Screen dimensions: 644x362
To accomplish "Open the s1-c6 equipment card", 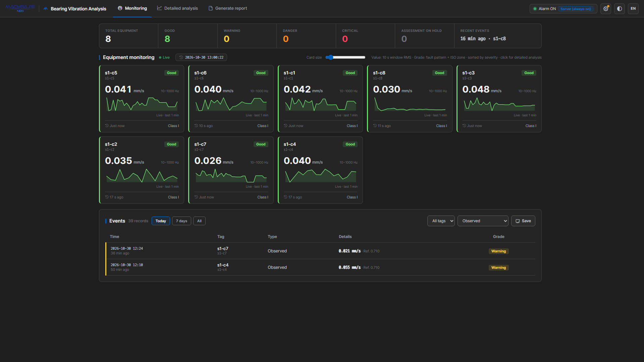I will click(231, 99).
